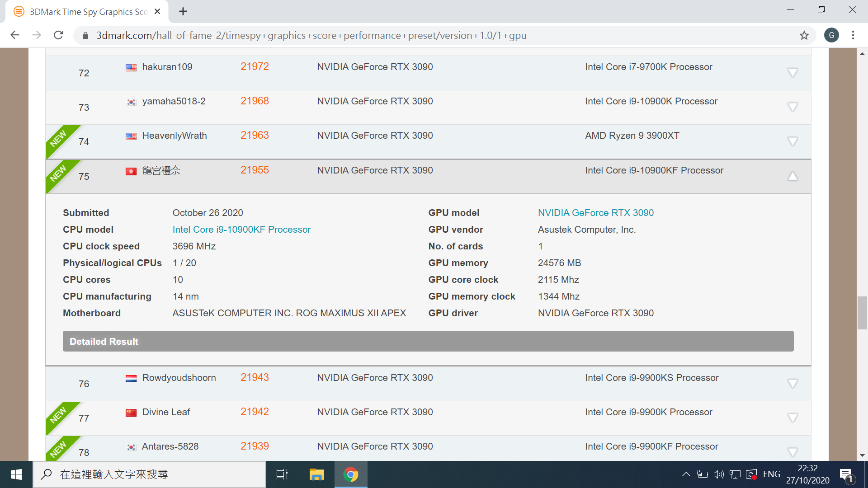Expand details for Rowdyoudshoorn row
Screen dimensions: 868x488
point(793,383)
